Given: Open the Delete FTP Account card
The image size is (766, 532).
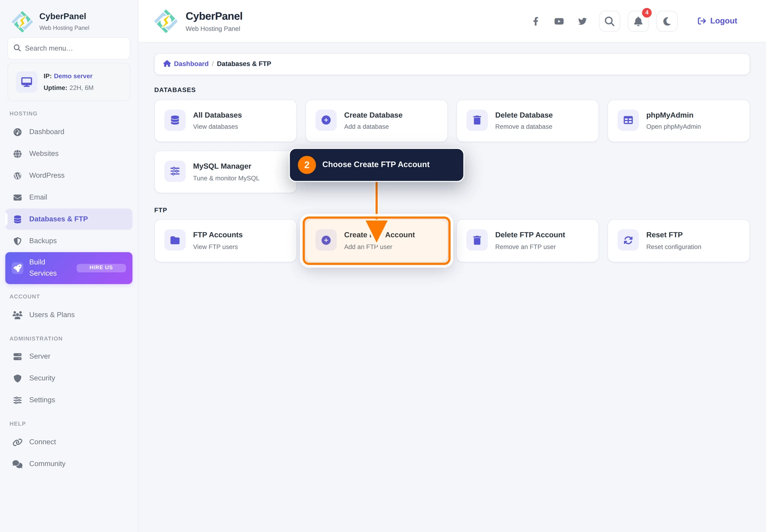Looking at the screenshot, I should (528, 241).
